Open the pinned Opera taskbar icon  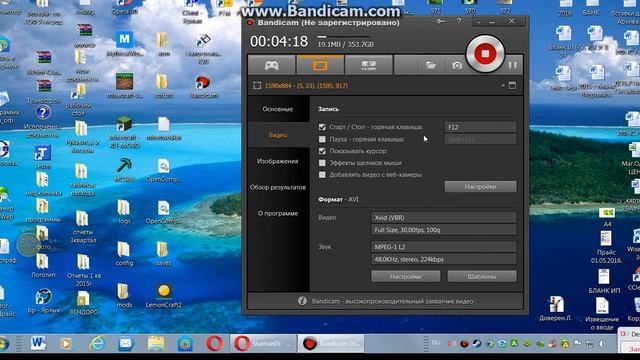point(214,343)
